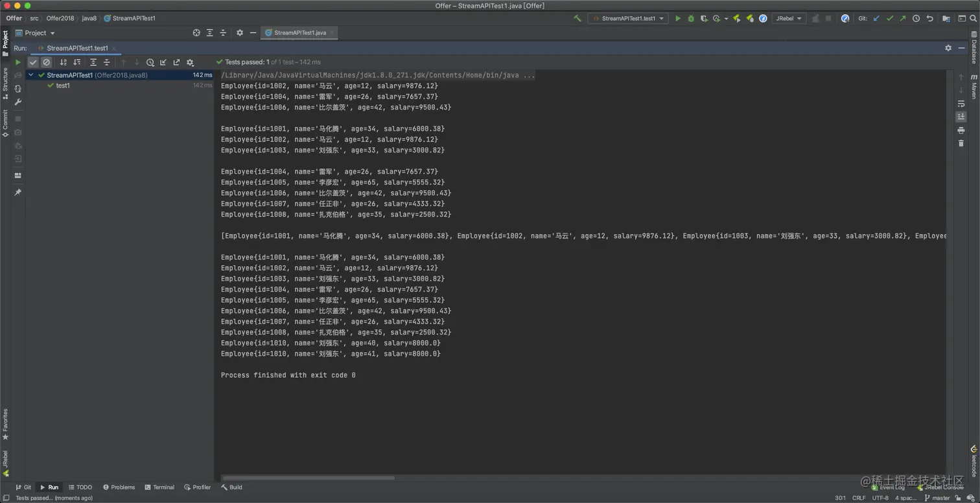980x503 pixels.
Task: Click the Offer2018 breadcrumb in the navigation bar
Action: (60, 18)
